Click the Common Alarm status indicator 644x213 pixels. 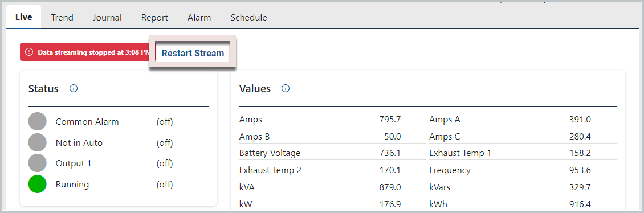tap(38, 121)
